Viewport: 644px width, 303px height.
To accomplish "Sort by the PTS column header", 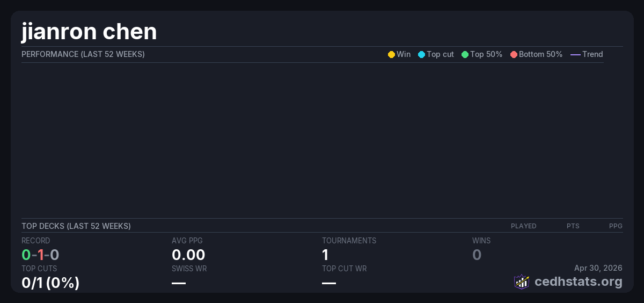I will [573, 226].
